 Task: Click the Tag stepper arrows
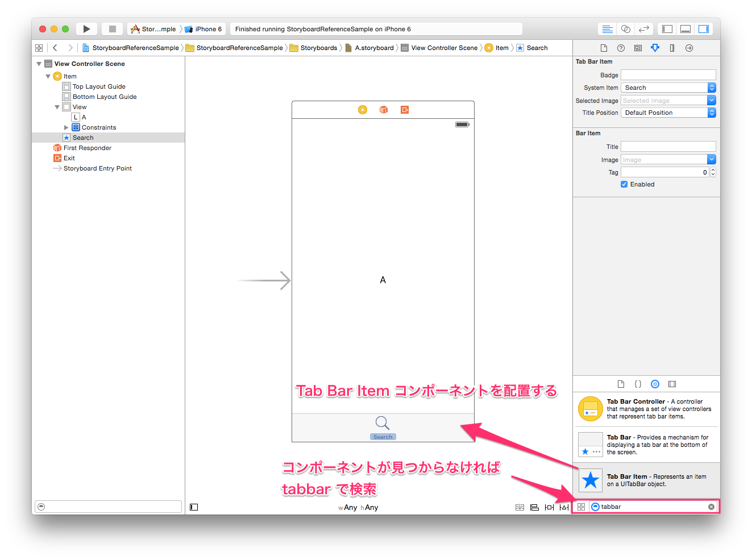(x=713, y=172)
